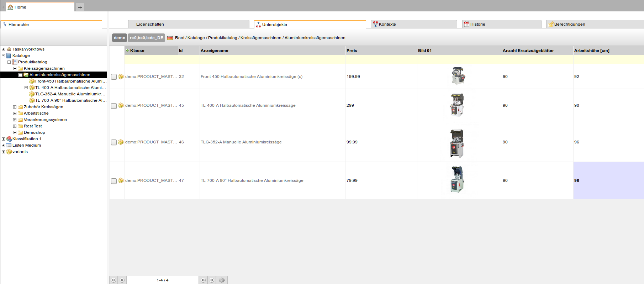Check the box for Front-450 row
The width and height of the screenshot is (644, 284).
click(x=114, y=77)
